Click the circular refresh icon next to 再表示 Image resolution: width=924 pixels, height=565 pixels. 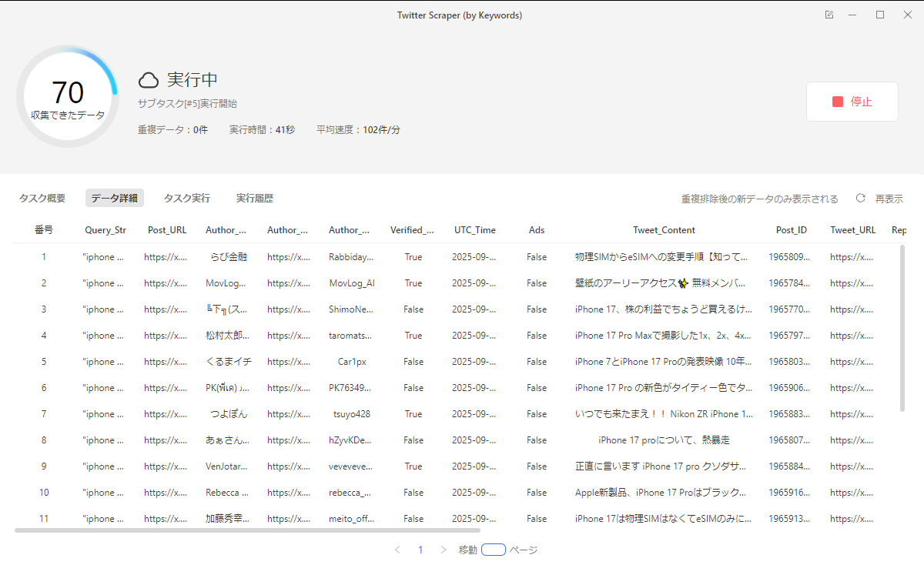coord(860,198)
